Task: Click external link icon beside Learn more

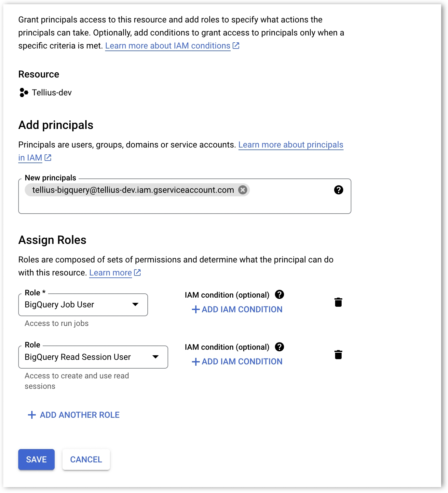Action: [x=138, y=273]
